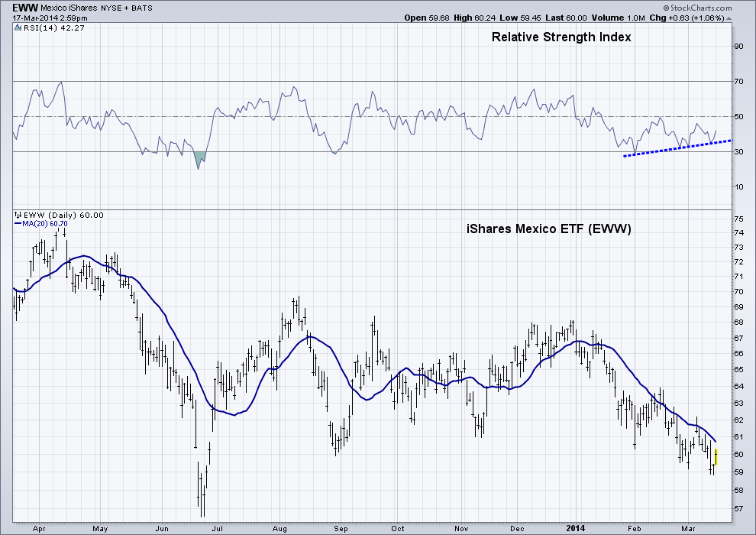Click the price axis label 60
The image size is (756, 535).
pyautogui.click(x=738, y=455)
